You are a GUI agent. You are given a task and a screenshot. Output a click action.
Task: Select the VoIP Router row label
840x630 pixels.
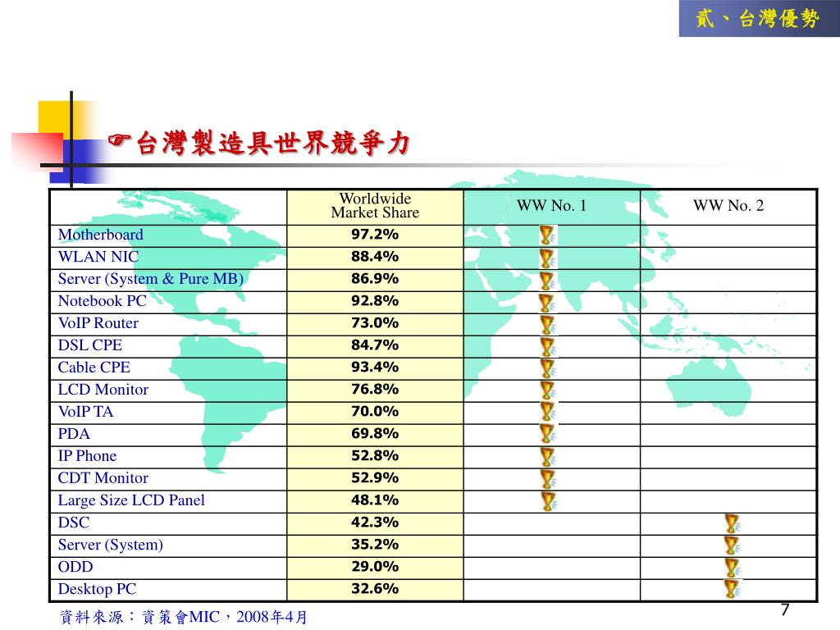pyautogui.click(x=98, y=323)
